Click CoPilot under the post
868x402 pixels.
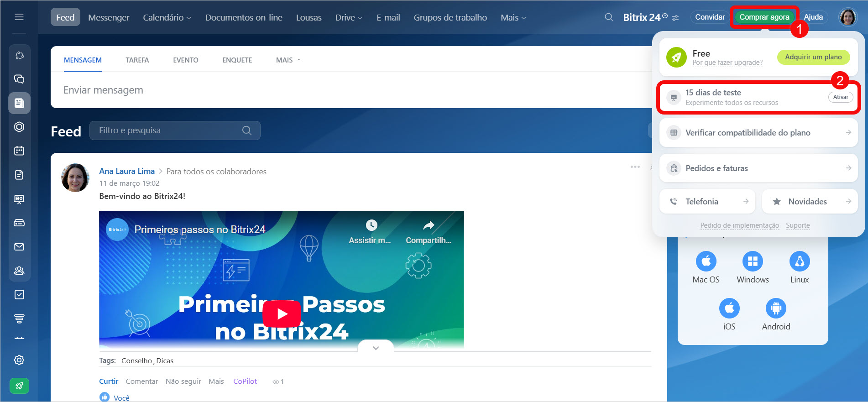click(x=245, y=381)
